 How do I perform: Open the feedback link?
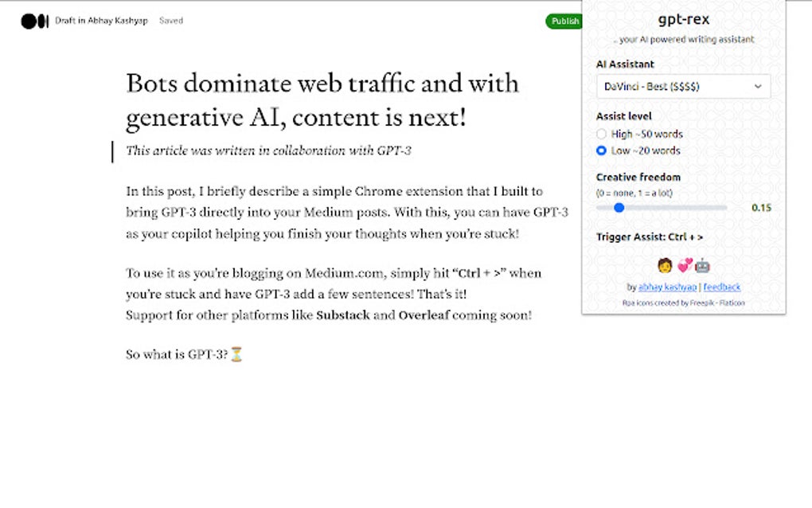(x=722, y=287)
